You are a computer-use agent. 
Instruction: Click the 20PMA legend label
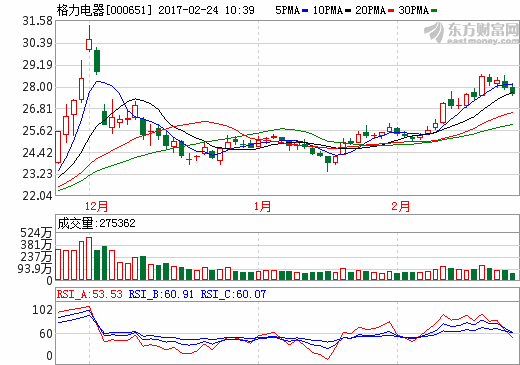(x=371, y=11)
